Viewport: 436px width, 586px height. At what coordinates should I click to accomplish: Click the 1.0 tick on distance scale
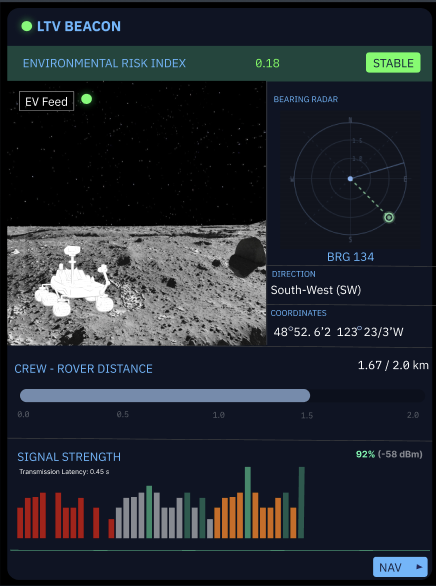[219, 415]
